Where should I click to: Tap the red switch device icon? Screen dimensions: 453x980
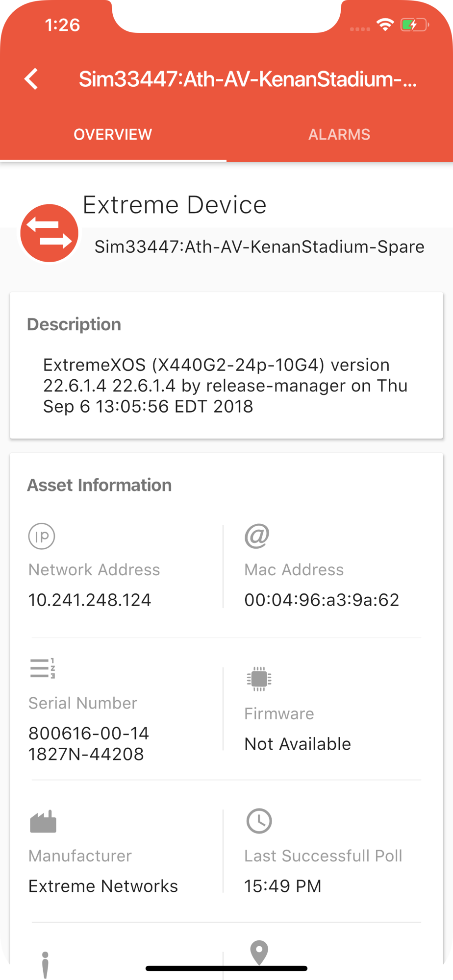[49, 233]
